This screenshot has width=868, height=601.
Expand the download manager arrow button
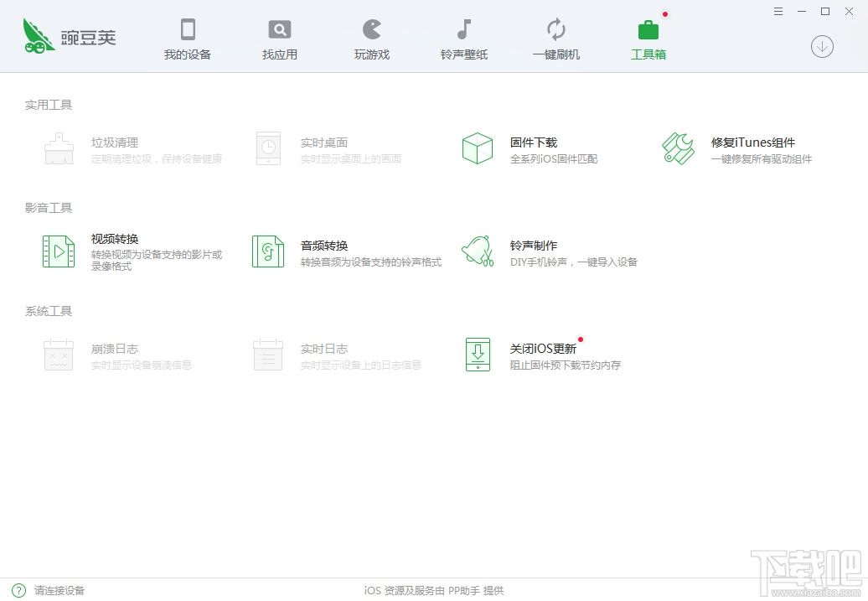tap(821, 47)
